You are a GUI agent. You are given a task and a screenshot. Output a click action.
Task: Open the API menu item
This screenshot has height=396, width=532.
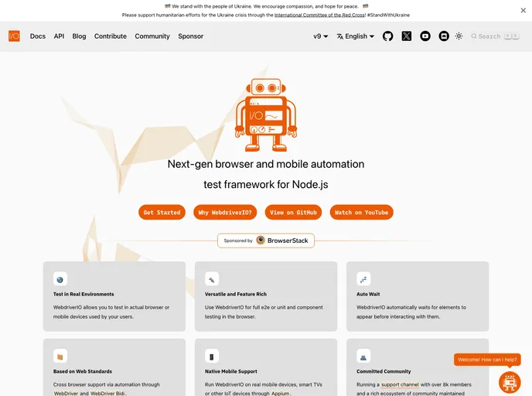click(x=59, y=36)
